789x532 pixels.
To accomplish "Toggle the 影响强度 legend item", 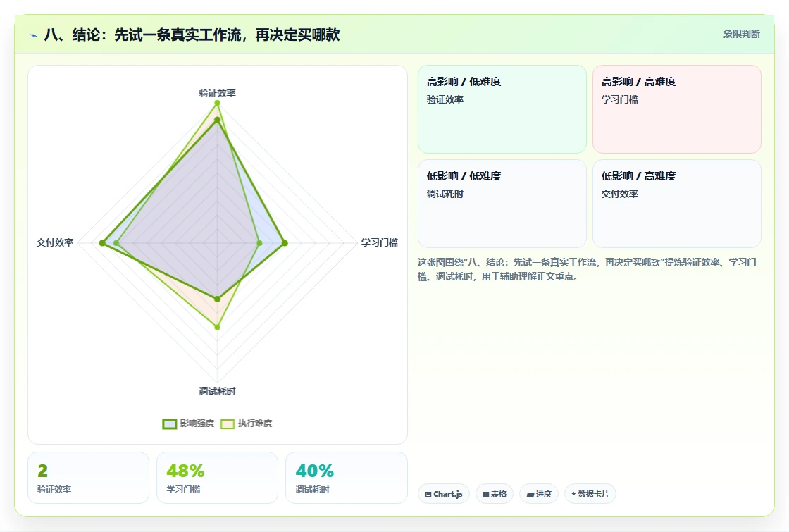I will click(188, 423).
